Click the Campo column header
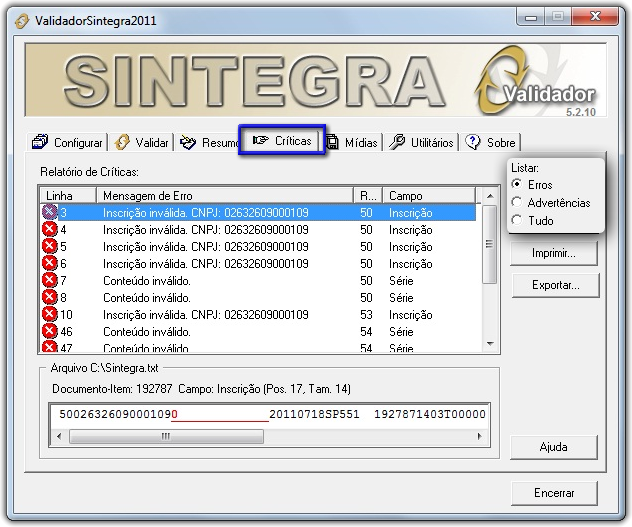The height and width of the screenshot is (527, 632). pyautogui.click(x=429, y=196)
